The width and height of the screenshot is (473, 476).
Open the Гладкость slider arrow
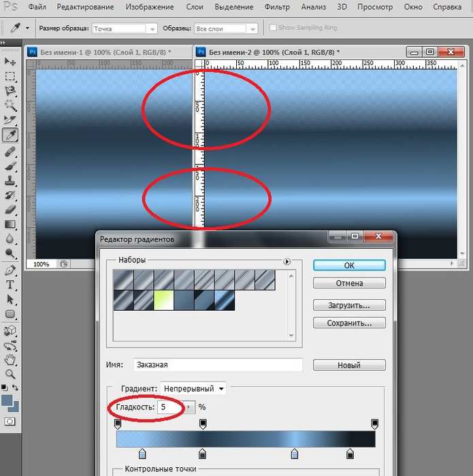coord(189,407)
